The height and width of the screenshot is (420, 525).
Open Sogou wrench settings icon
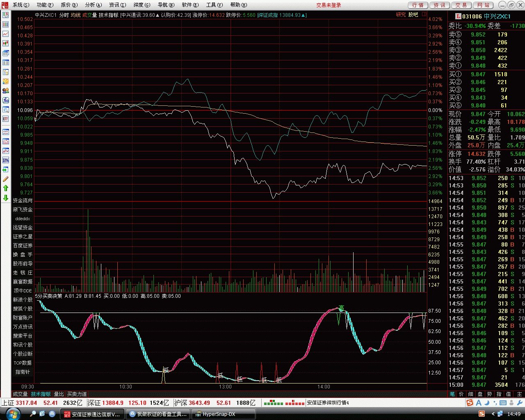(520, 403)
